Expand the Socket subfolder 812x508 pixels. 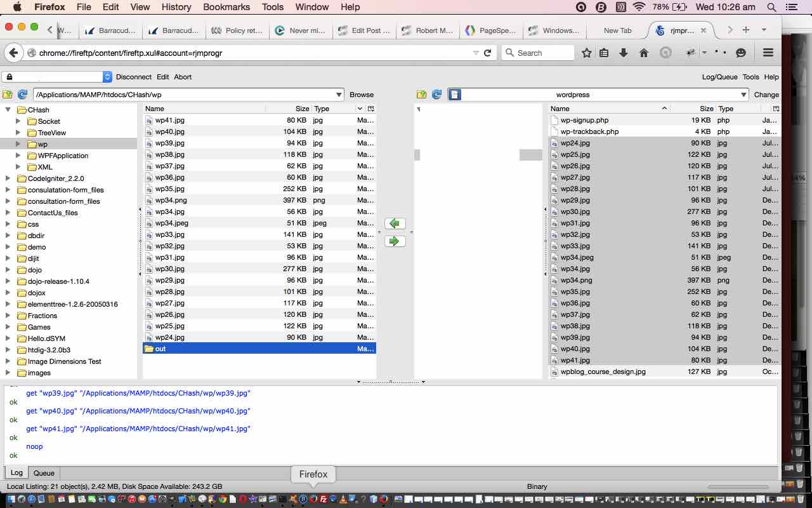(x=18, y=121)
